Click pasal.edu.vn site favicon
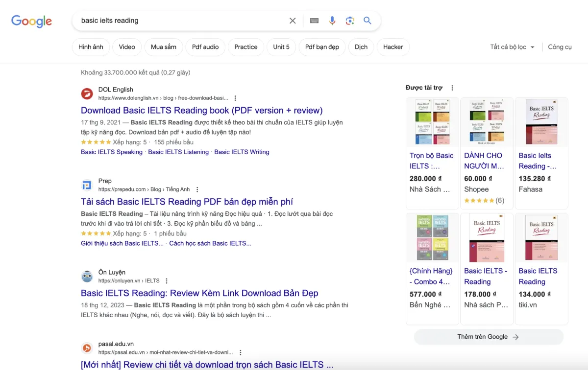This screenshot has height=370, width=588. (87, 348)
